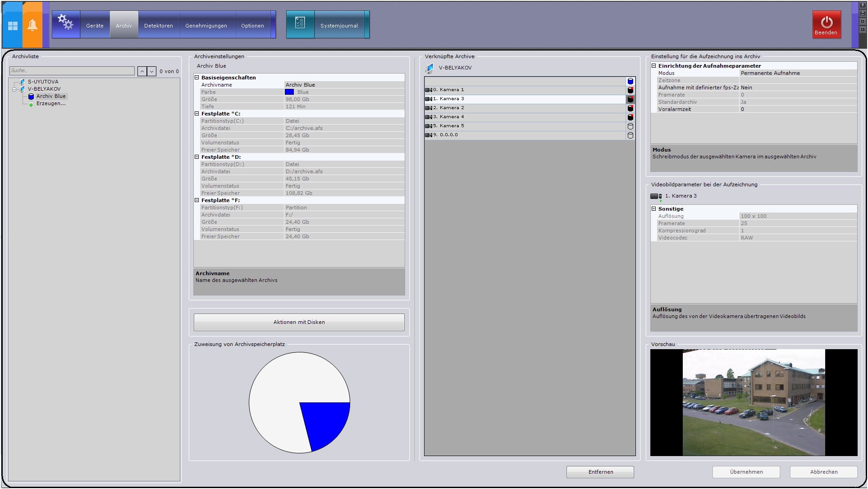Click the Aktionen mit Disken button
Viewport: 868px width, 489px height.
click(299, 322)
